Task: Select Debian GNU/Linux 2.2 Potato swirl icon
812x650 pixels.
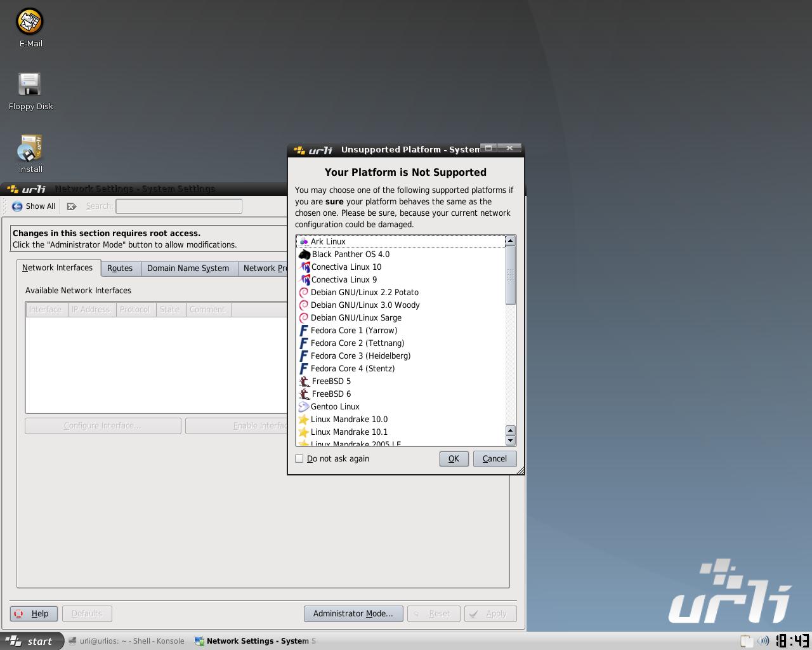Action: tap(304, 292)
